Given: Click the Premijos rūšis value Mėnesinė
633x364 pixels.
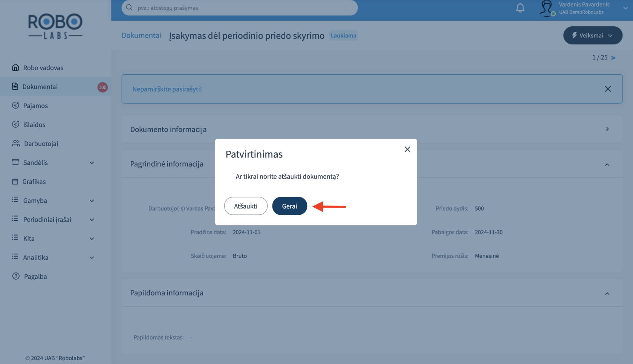Looking at the screenshot, I should point(487,256).
